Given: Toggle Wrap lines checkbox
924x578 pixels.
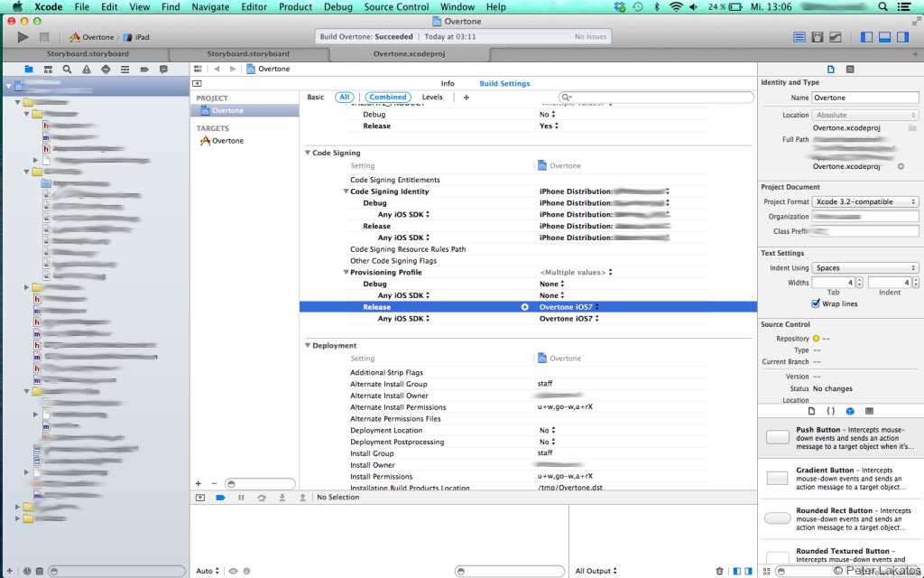Looking at the screenshot, I should 816,303.
